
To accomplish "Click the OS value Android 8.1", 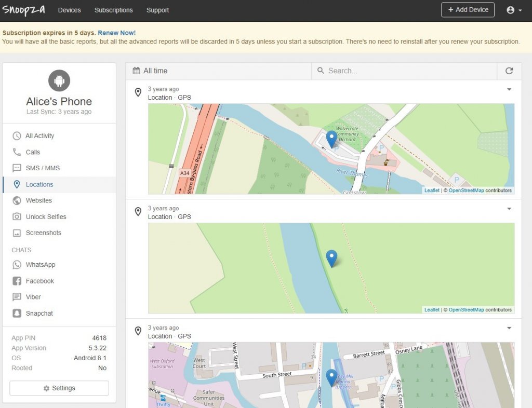I will pos(90,358).
